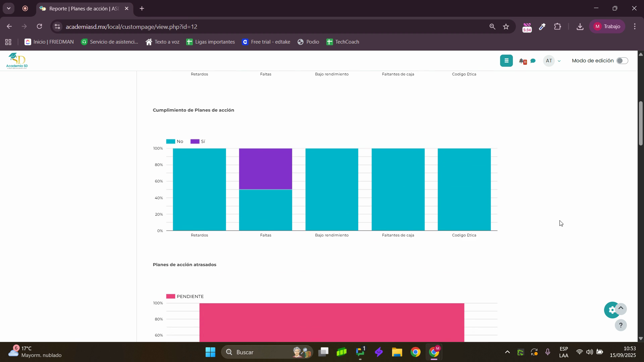Screen dimensions: 644x362
Task: Open the teal apps grid icon
Action: click(x=506, y=61)
